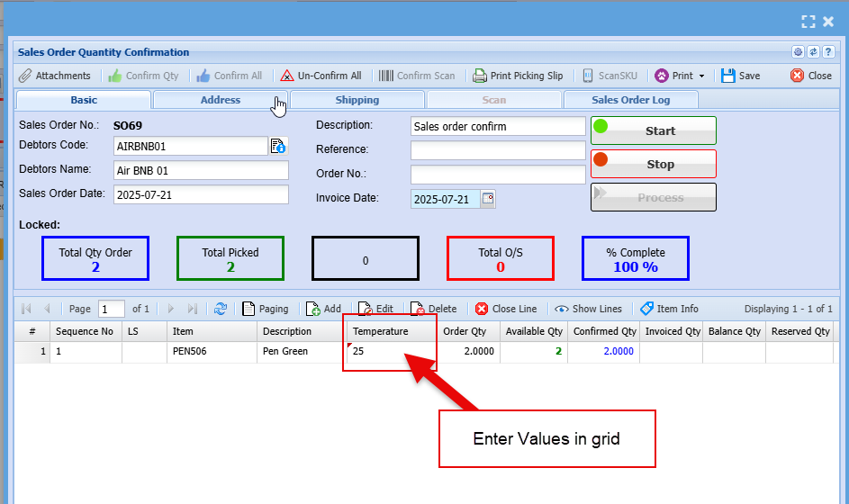
Task: Save the sales order
Action: pos(741,76)
